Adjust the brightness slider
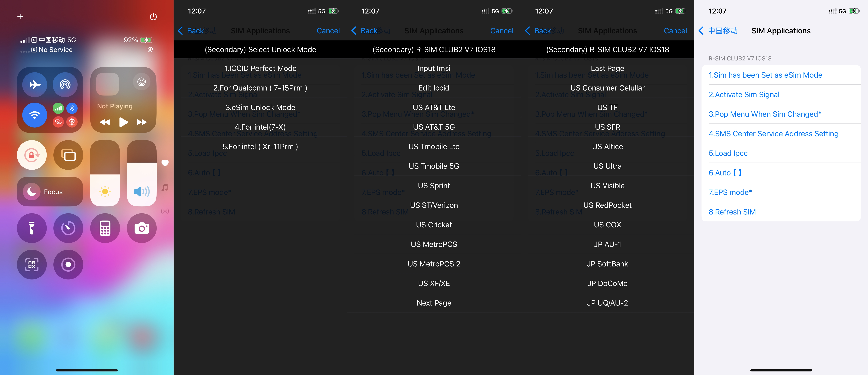 [105, 173]
